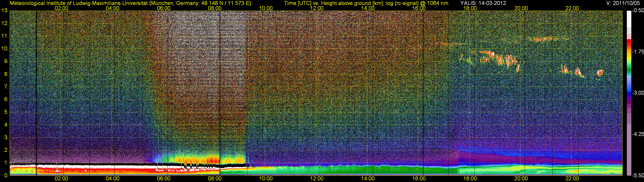Click the 13. km height axis label

coord(5,11)
